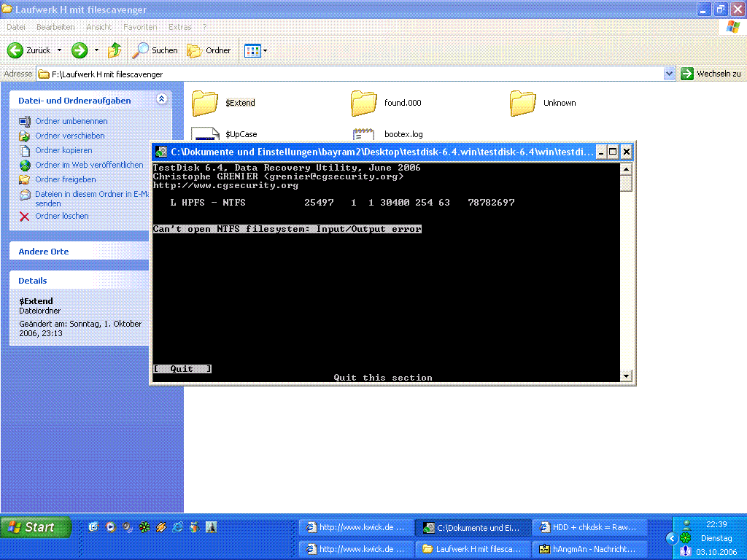Open the Favoriten menu
Viewport: 747px width, 560px height.
[140, 27]
